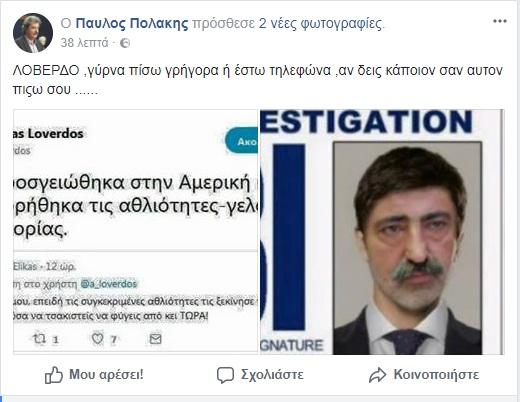Open Παυλος Πολακης profile name link
The width and height of the screenshot is (520, 402).
132,24
